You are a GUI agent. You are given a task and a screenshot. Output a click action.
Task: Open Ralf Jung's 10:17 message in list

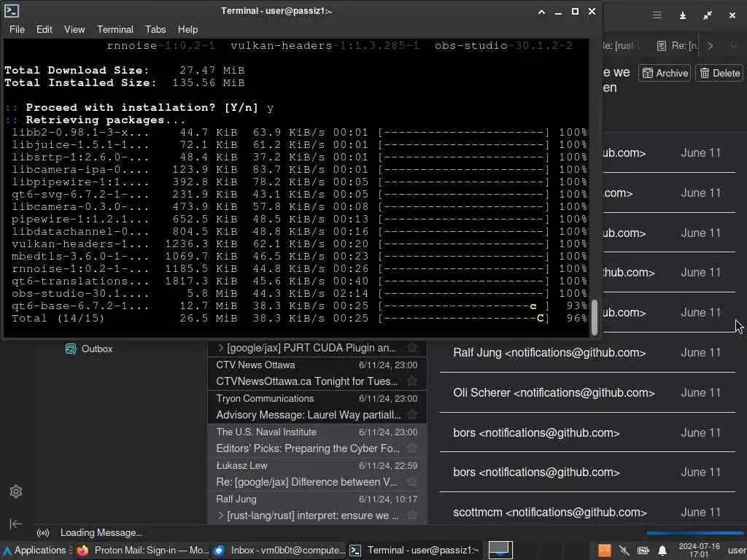pyautogui.click(x=317, y=507)
